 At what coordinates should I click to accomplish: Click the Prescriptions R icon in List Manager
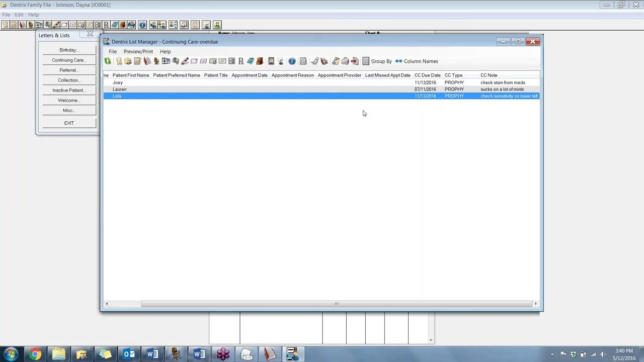point(241,61)
